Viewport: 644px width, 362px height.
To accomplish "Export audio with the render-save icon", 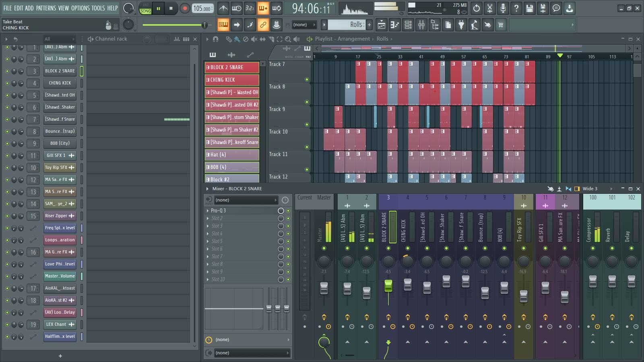I will point(543,8).
